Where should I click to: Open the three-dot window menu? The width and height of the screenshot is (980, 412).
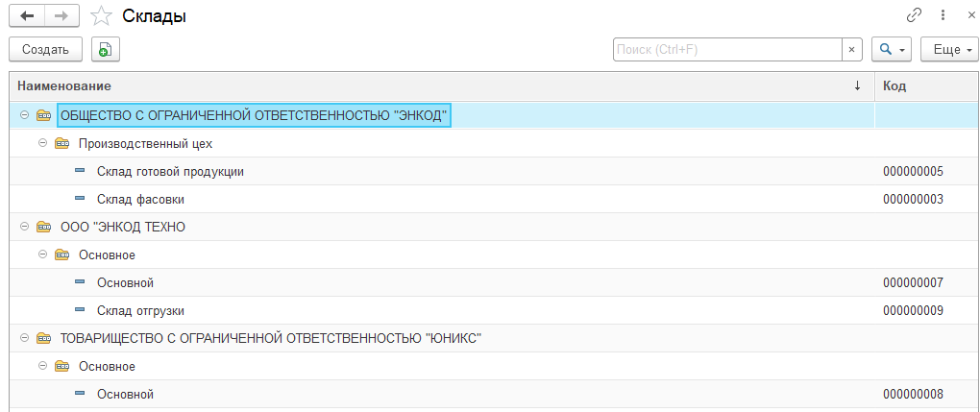(943, 16)
